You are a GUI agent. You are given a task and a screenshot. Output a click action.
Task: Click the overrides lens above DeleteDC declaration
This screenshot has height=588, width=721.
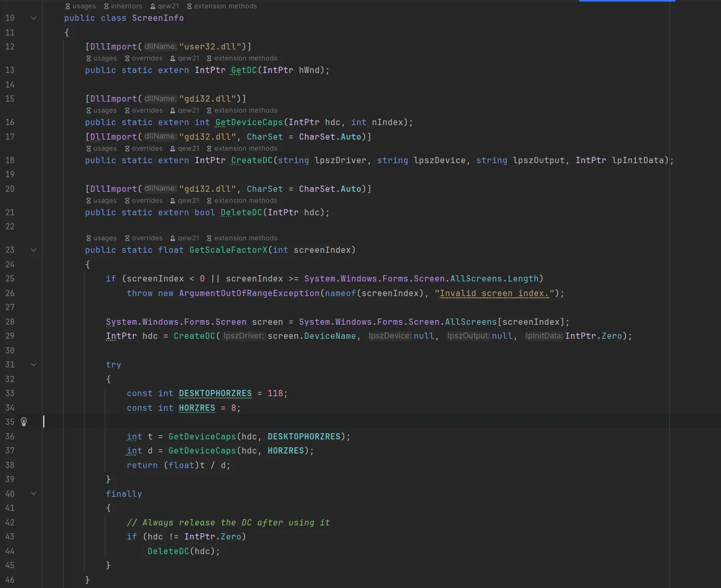144,201
